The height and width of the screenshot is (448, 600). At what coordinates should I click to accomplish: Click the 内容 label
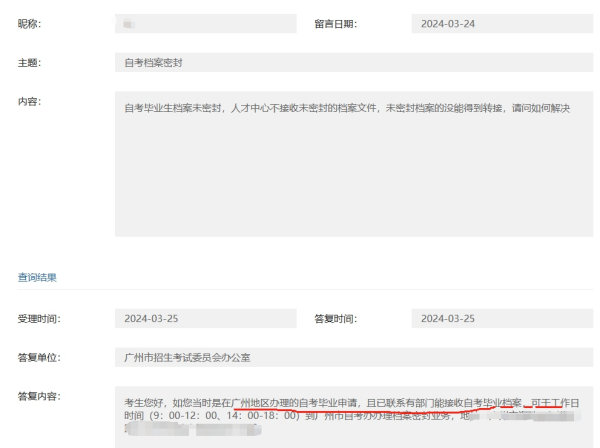pos(31,101)
